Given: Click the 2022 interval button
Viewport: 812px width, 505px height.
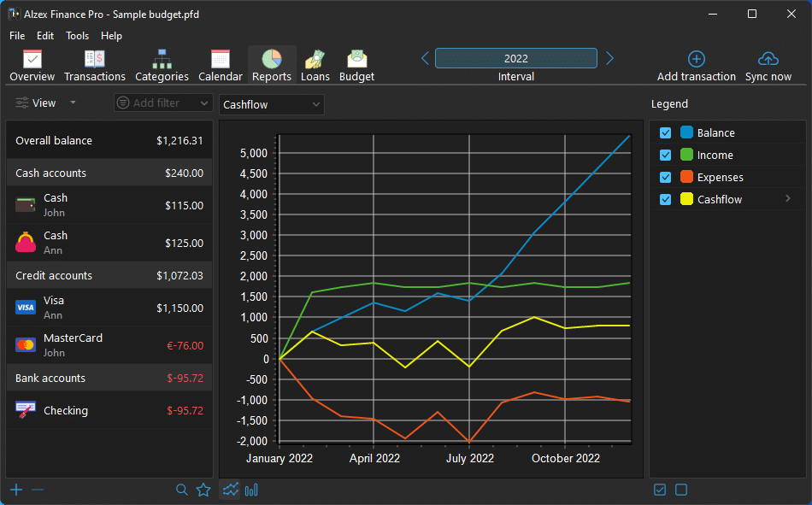Looking at the screenshot, I should (x=515, y=58).
